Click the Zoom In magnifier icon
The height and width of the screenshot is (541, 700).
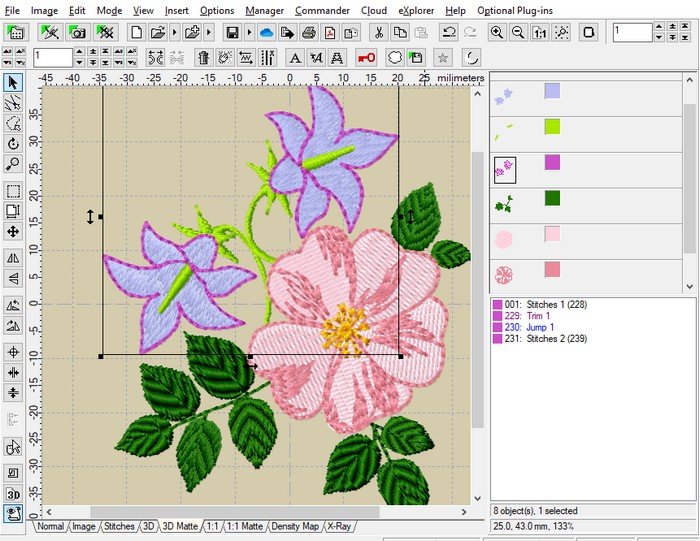coord(497,32)
